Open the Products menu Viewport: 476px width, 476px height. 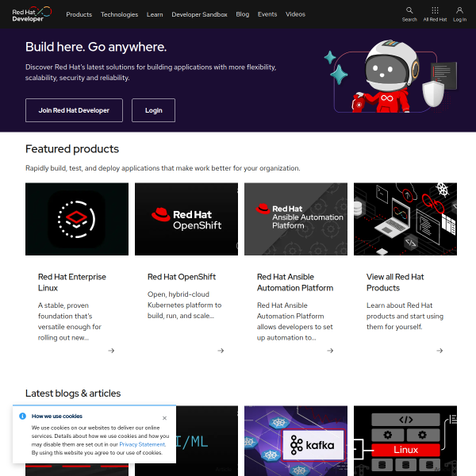pos(79,14)
